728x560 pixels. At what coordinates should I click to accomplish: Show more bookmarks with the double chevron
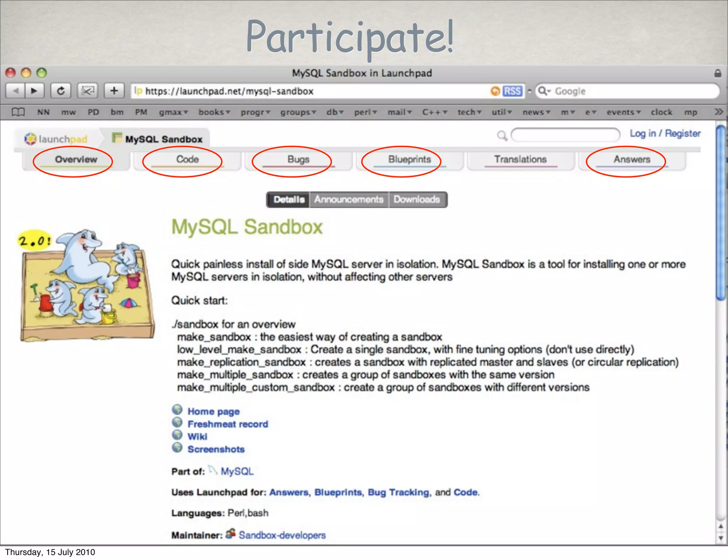(718, 112)
